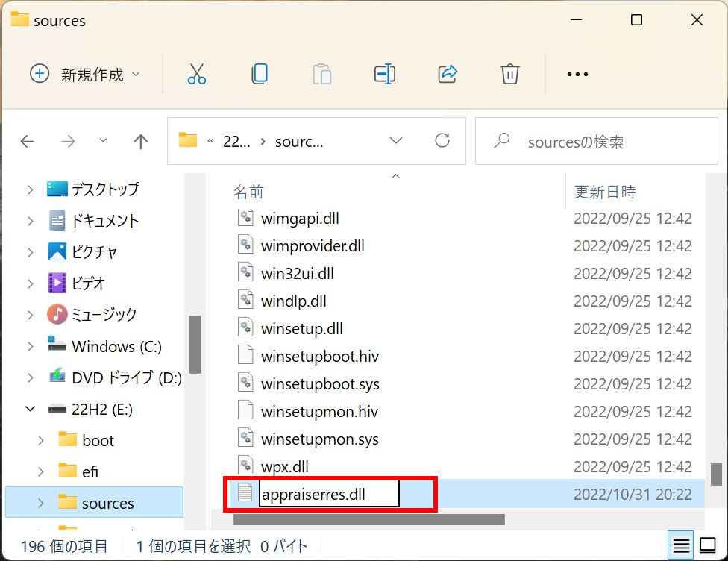This screenshot has width=728, height=561.
Task: Expand the デスクトップ tree node
Action: coord(30,189)
